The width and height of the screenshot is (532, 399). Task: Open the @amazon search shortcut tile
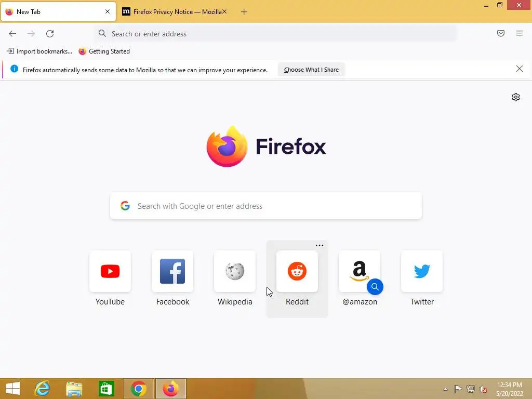click(360, 271)
